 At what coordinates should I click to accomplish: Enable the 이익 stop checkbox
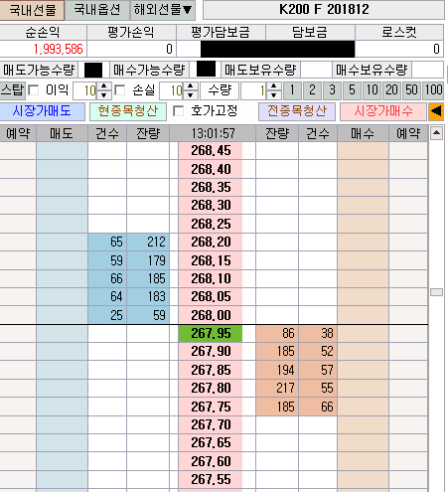pyautogui.click(x=34, y=90)
